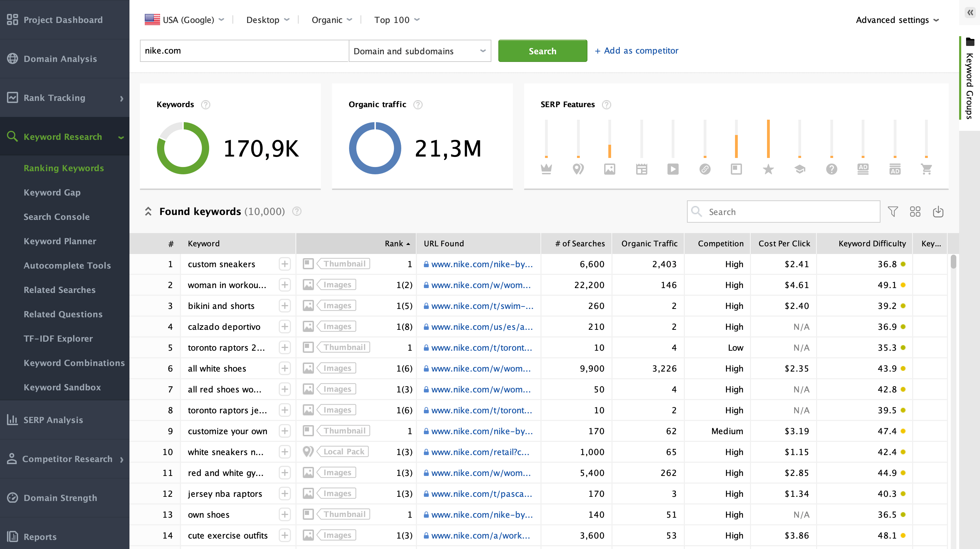
Task: Click the green Search button
Action: click(x=543, y=51)
